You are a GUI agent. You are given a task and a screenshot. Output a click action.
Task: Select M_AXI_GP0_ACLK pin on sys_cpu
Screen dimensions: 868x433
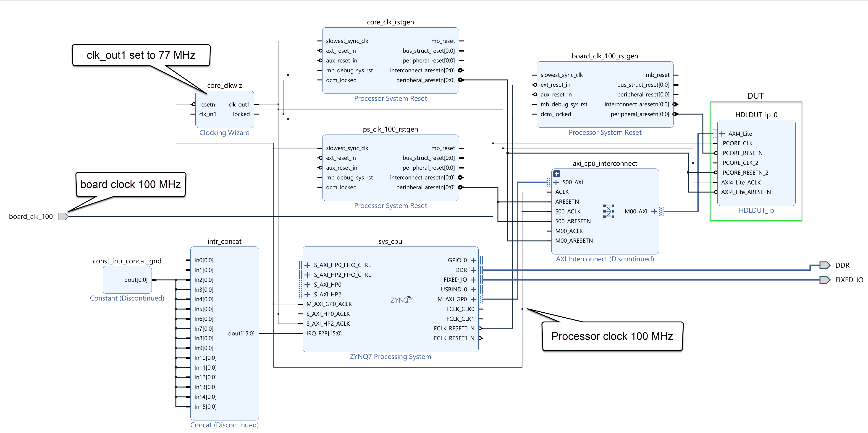click(x=329, y=304)
